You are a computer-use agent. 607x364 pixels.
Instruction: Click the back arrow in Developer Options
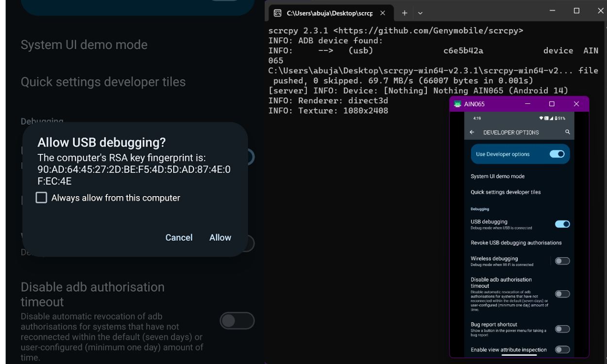[x=472, y=132]
